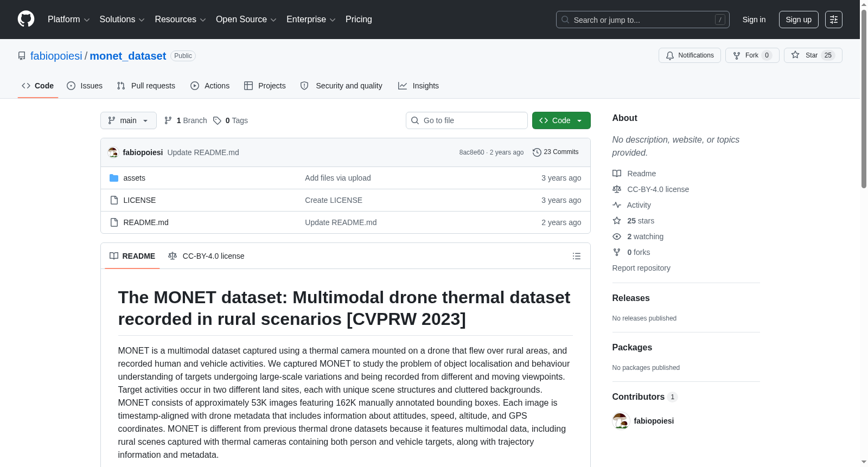
Task: Click the README.md file icon
Action: pyautogui.click(x=114, y=222)
